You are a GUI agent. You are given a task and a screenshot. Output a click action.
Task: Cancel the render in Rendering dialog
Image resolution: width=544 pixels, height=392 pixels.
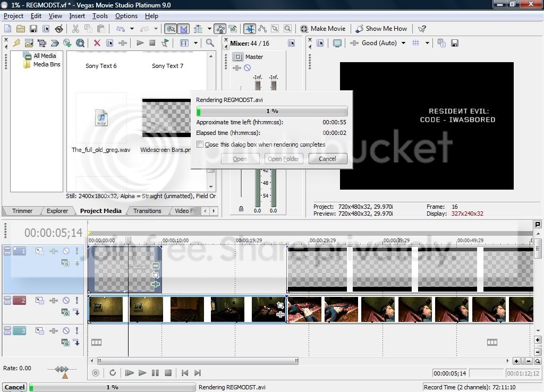coord(327,159)
